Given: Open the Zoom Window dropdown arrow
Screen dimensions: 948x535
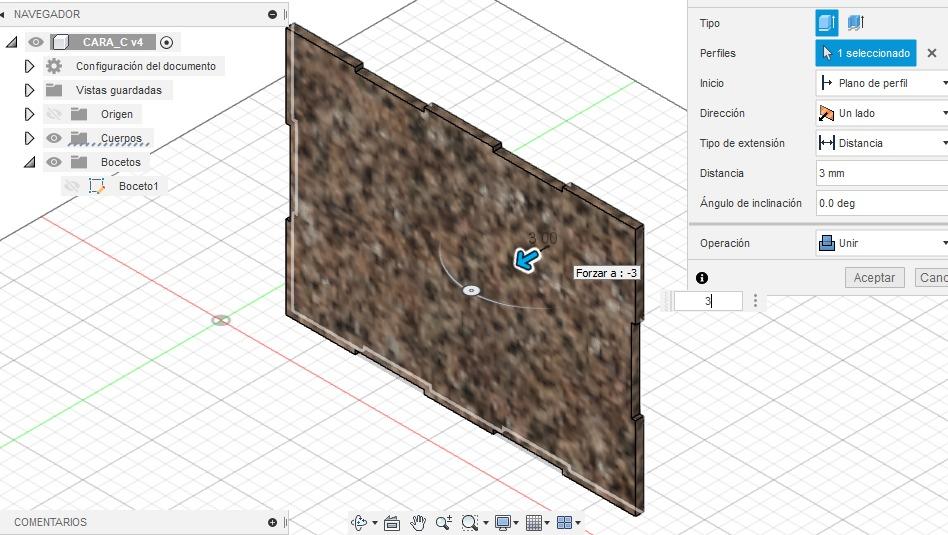Looking at the screenshot, I should [485, 523].
